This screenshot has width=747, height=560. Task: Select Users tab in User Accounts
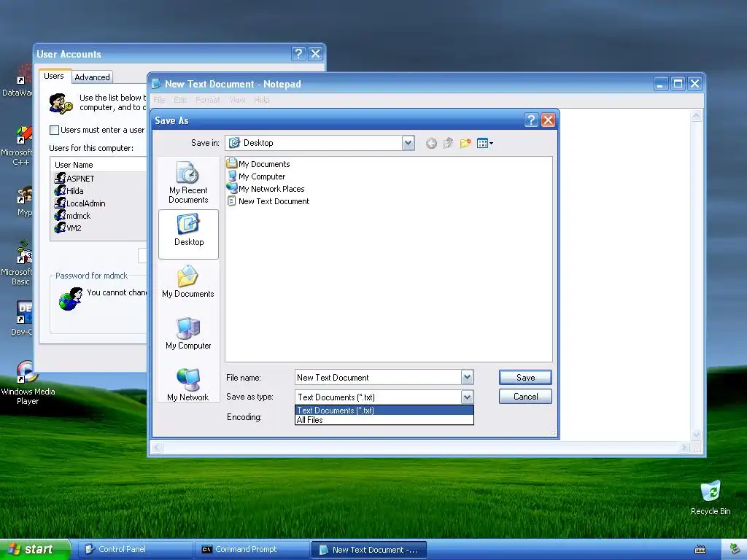click(54, 76)
